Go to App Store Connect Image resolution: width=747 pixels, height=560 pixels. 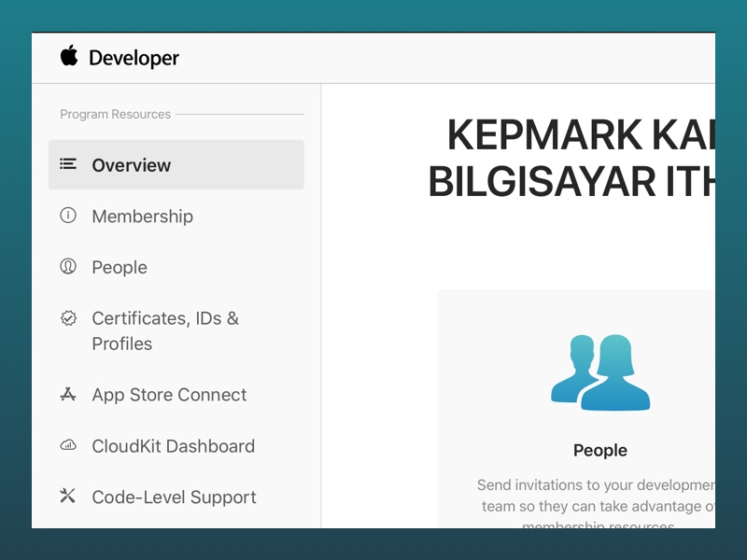(x=169, y=395)
